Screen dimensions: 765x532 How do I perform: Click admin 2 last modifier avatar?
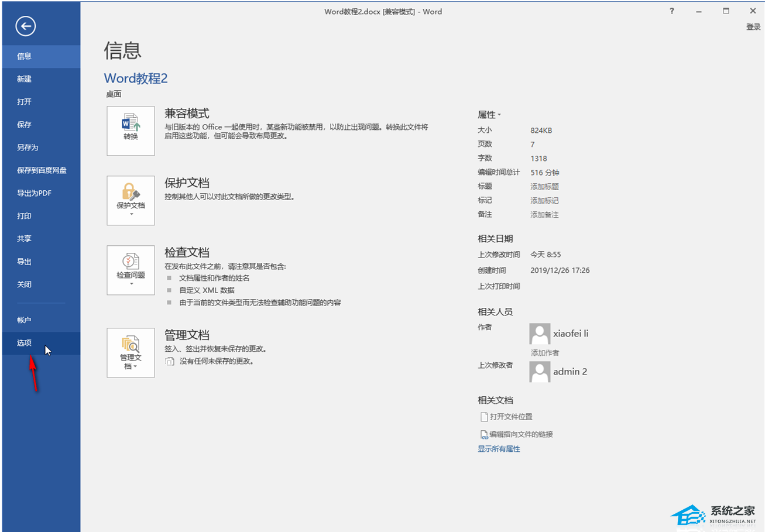point(540,372)
